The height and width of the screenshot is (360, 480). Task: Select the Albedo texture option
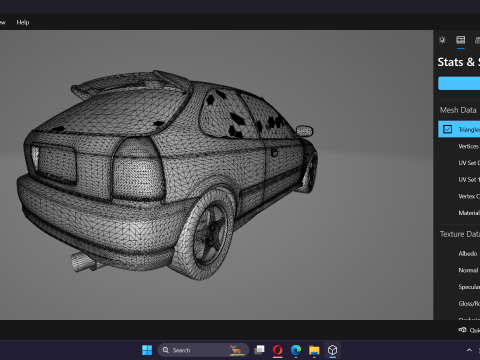(468, 254)
